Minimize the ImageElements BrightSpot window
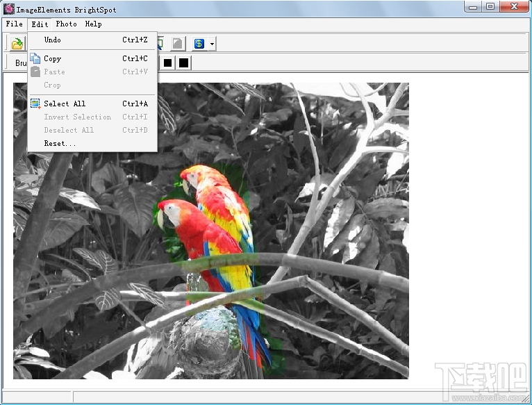This screenshot has width=532, height=405. (473, 6)
